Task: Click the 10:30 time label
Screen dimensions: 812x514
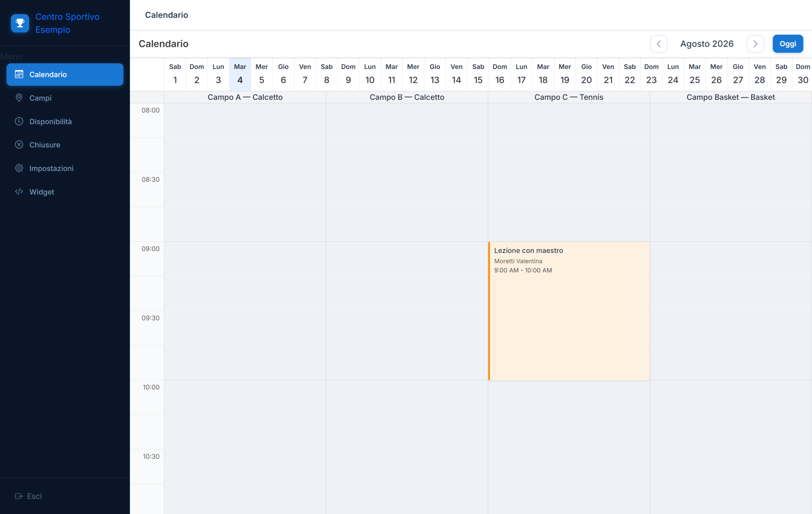Action: [151, 457]
